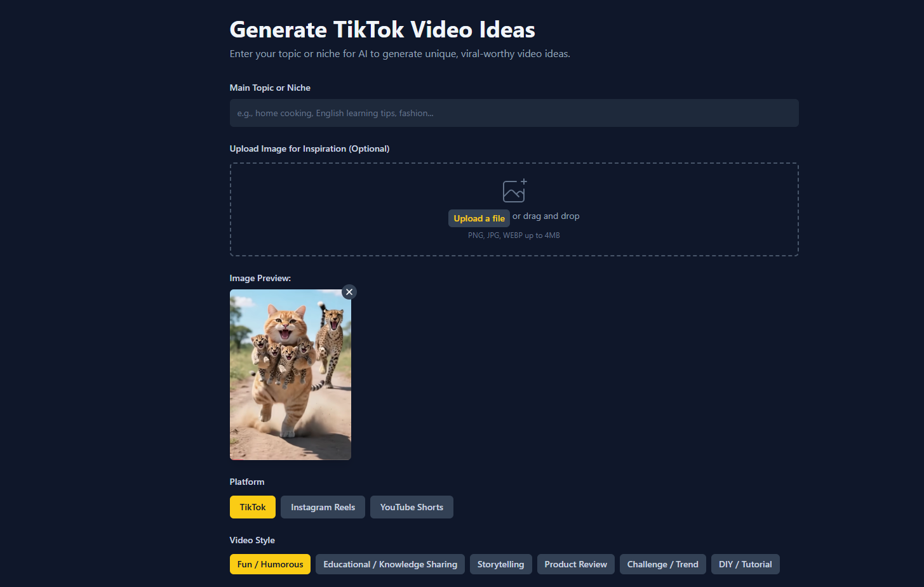
Task: Click the "or drag and drop" text
Action: pos(546,216)
